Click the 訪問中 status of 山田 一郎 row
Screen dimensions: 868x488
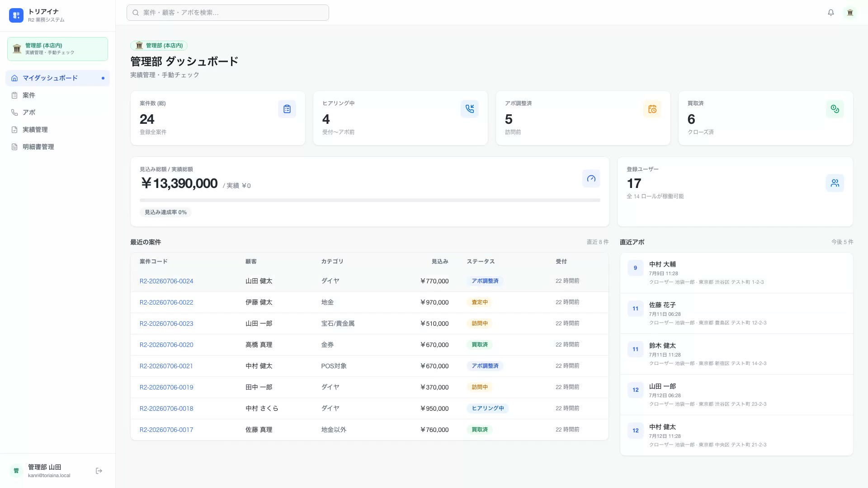pyautogui.click(x=479, y=324)
